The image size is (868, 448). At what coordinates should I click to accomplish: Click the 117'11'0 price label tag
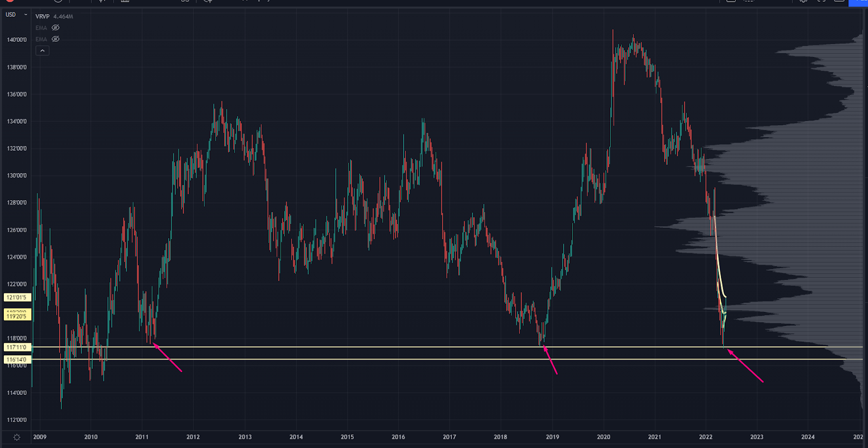[17, 347]
